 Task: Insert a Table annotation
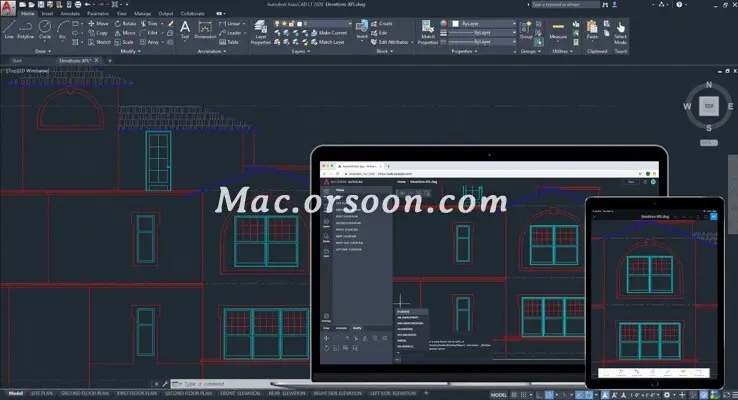229,42
